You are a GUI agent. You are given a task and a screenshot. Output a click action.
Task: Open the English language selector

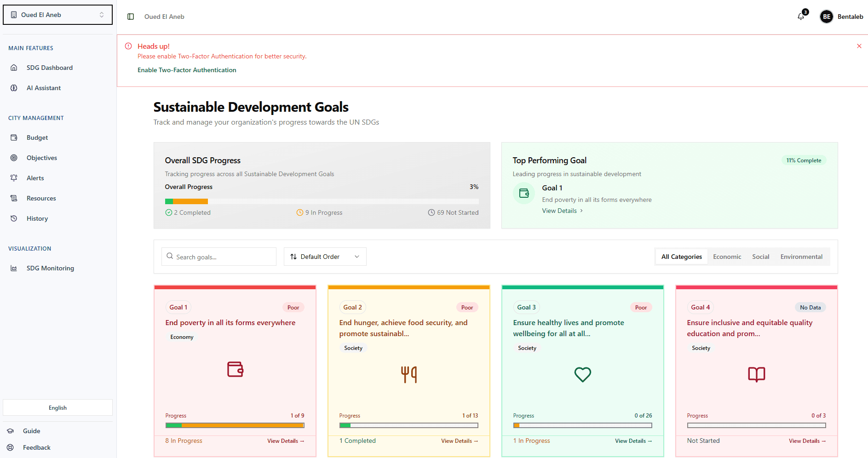coord(57,407)
